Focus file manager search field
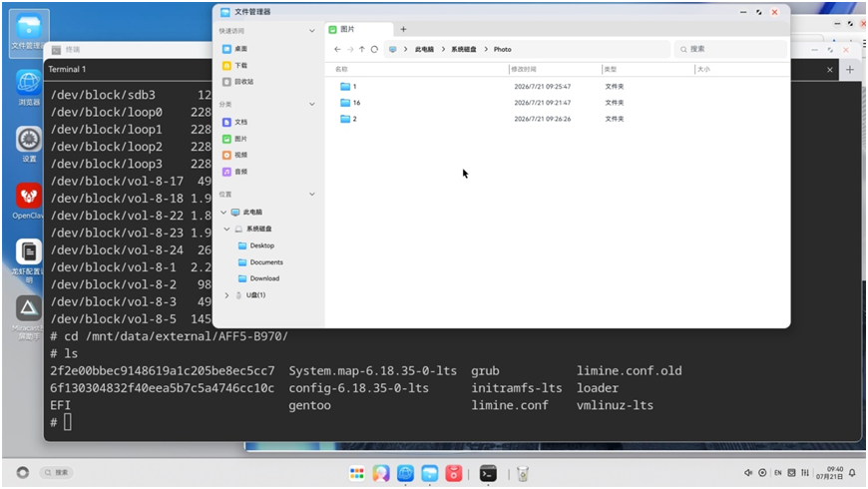The image size is (868, 489). [x=730, y=49]
